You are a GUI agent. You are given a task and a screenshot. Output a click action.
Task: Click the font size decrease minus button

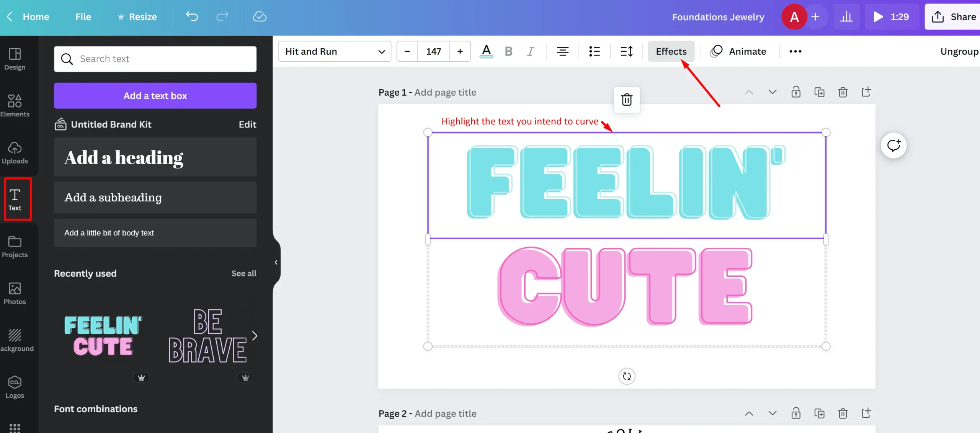click(x=407, y=51)
